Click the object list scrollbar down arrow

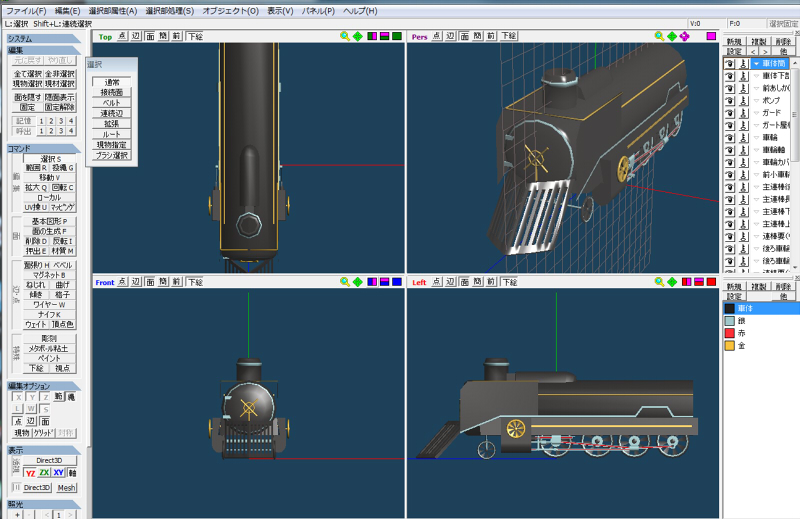tap(795, 267)
